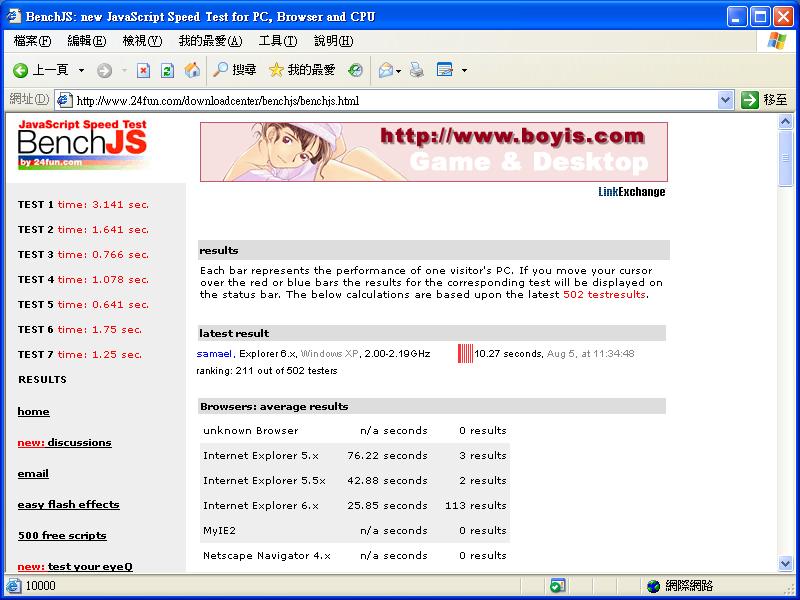Click the History toolbar icon
Viewport: 800px width, 600px height.
356,70
